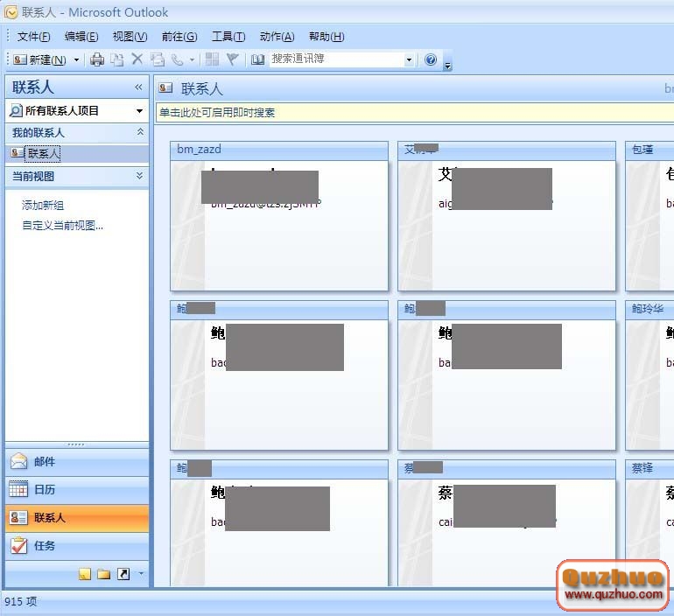
Task: Click the navigation pane grip dots above 邮件
Action: 76,444
